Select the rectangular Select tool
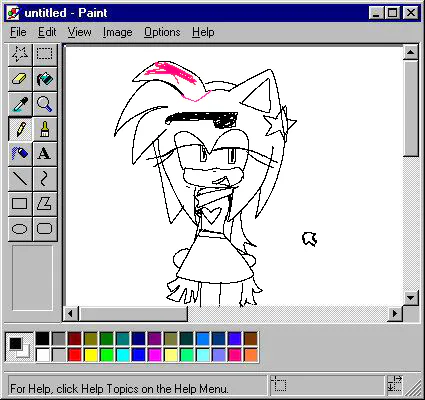 coord(45,54)
